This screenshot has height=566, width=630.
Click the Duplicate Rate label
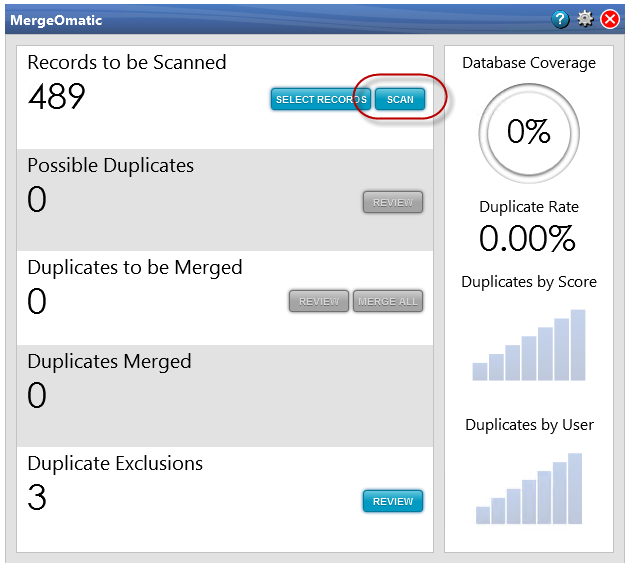[529, 207]
